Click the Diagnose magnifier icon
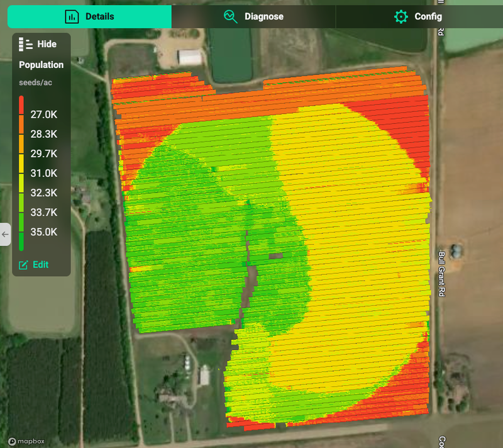 [230, 16]
